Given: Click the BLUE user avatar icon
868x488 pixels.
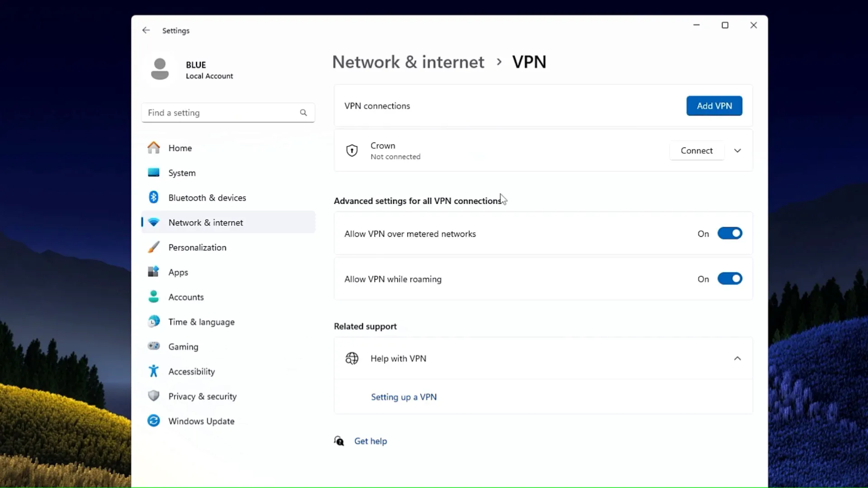Looking at the screenshot, I should click(x=160, y=69).
